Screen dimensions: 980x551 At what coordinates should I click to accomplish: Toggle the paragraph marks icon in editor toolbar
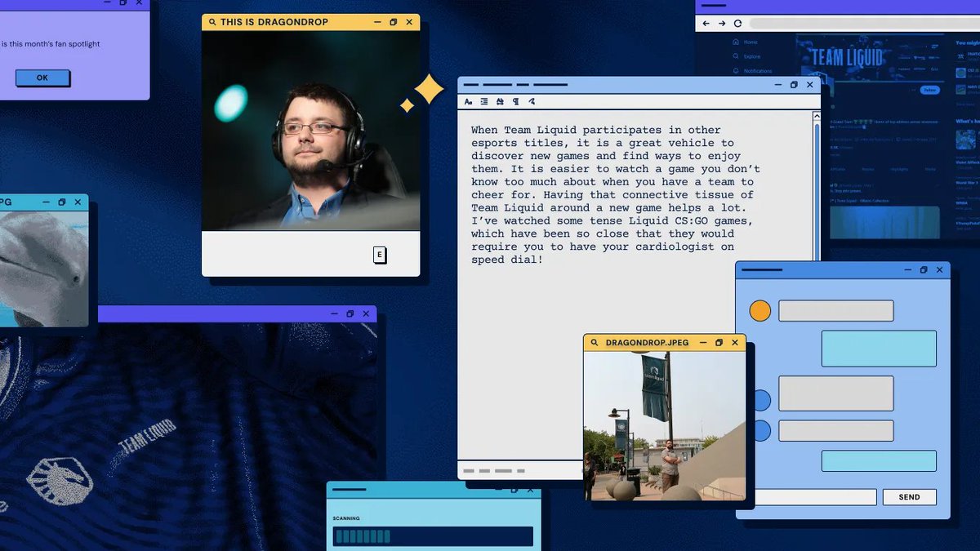click(515, 101)
